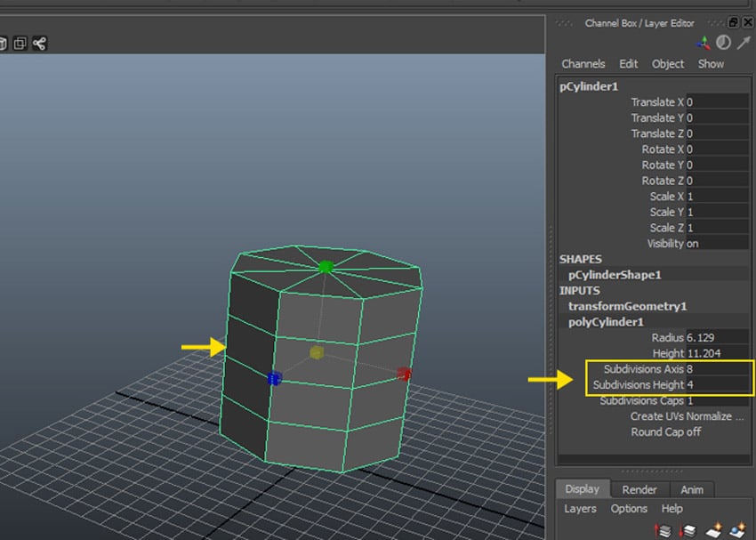Click the Subdivisions Axis value field
756x540 pixels.
(717, 369)
